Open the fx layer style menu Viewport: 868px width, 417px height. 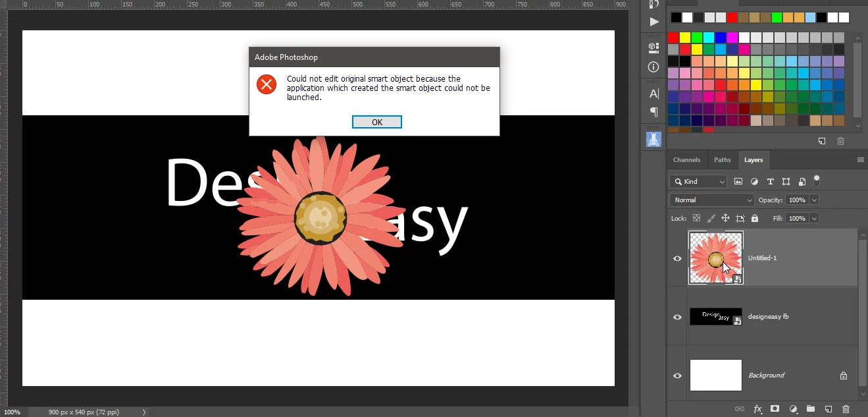(757, 409)
